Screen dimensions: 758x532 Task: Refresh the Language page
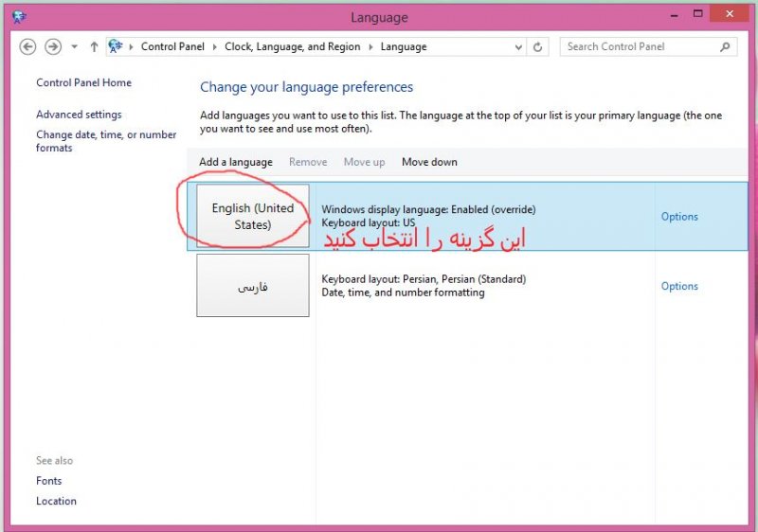pyautogui.click(x=537, y=47)
